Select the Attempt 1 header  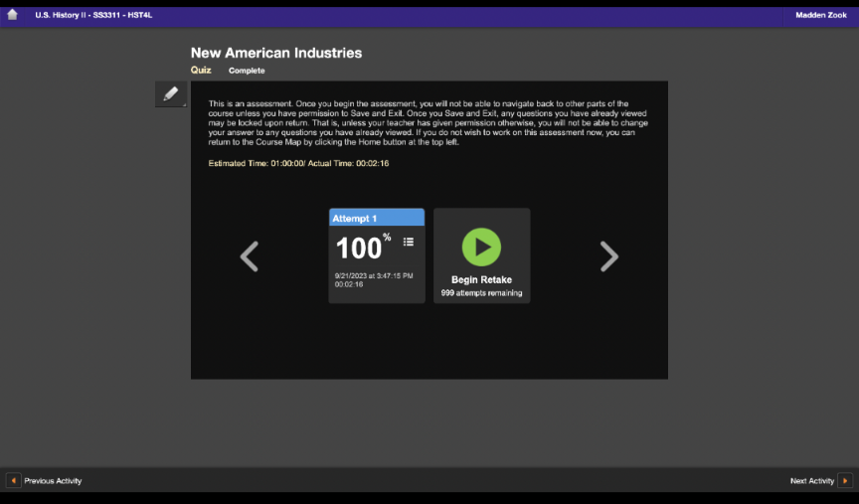(x=377, y=218)
